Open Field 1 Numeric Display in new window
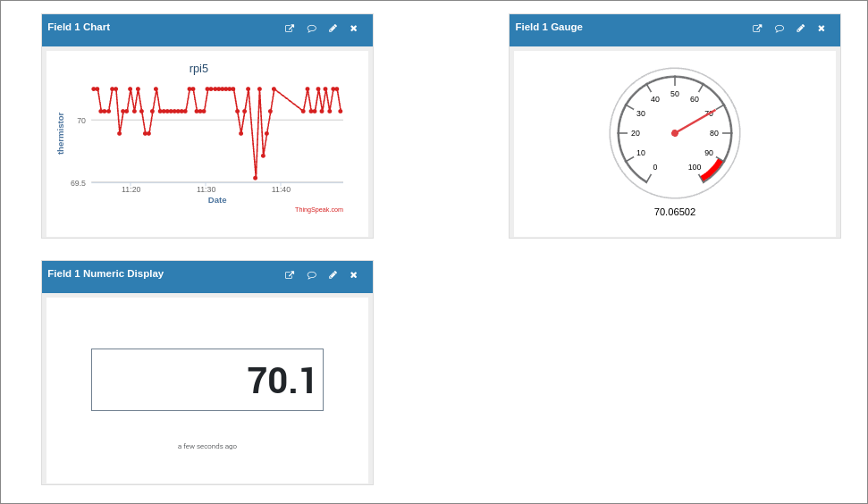868x504 pixels. click(290, 275)
